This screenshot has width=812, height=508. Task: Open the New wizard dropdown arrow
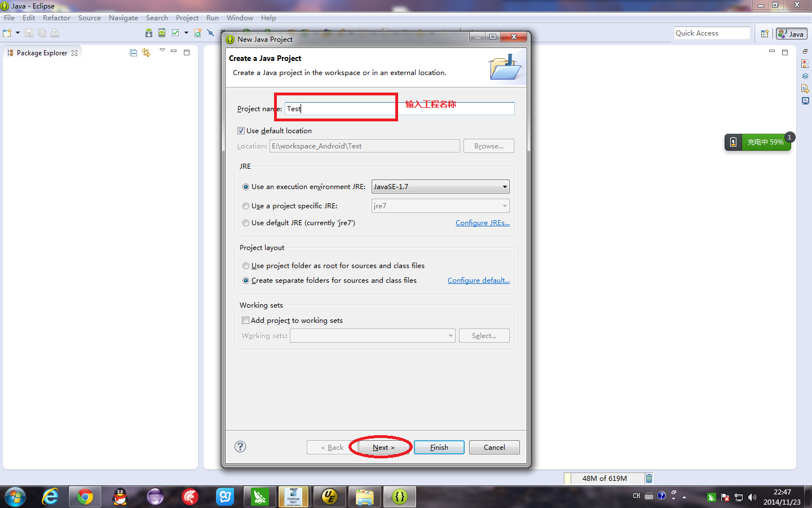[x=17, y=33]
